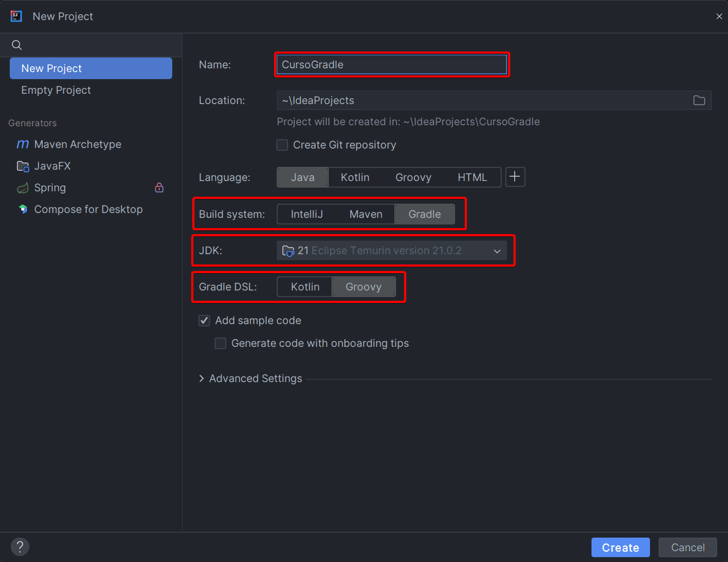This screenshot has width=728, height=562.
Task: Click the IntelliJ IDEA logo in title bar
Action: coord(16,16)
